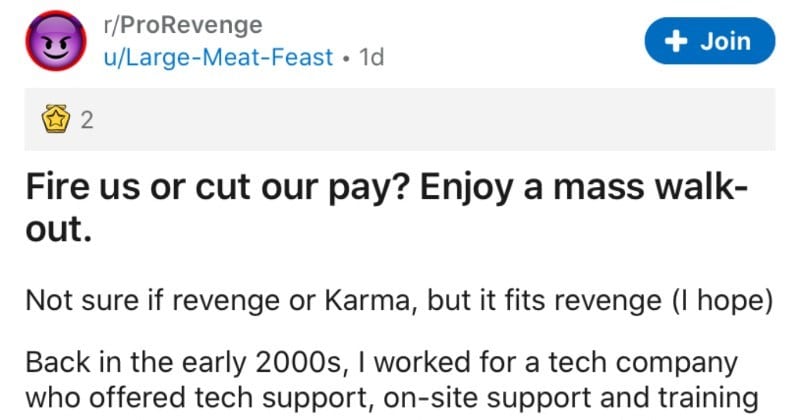Viewport: 800px width, 420px height.
Task: Click the 'who offered tech support' line
Action: click(391, 399)
